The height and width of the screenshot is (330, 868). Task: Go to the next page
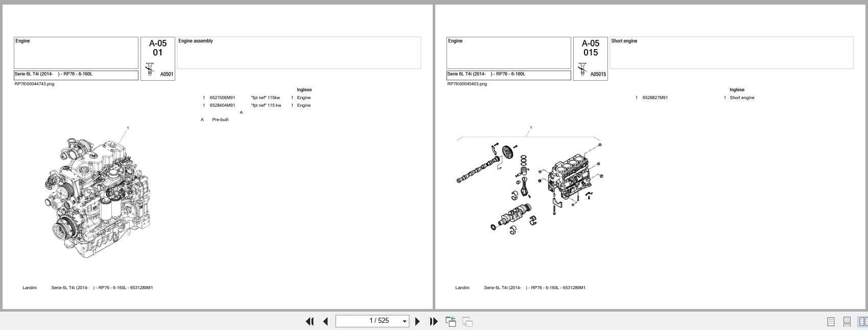(x=417, y=321)
